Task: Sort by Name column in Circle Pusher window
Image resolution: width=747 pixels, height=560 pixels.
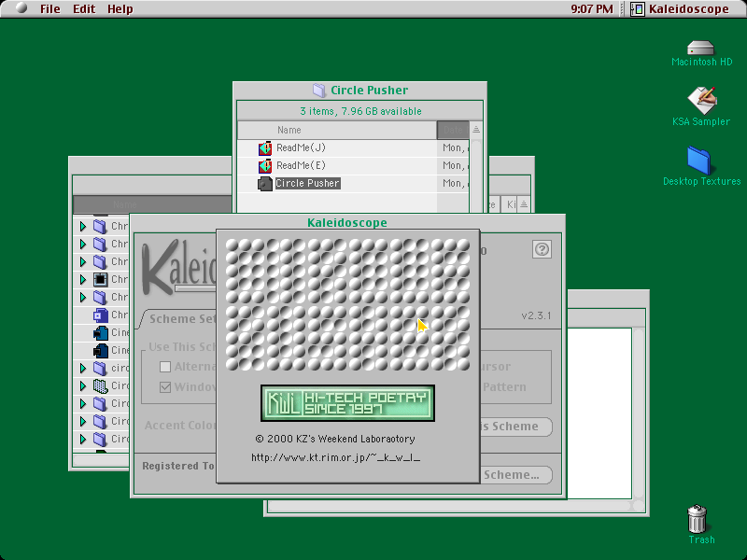Action: [337, 130]
